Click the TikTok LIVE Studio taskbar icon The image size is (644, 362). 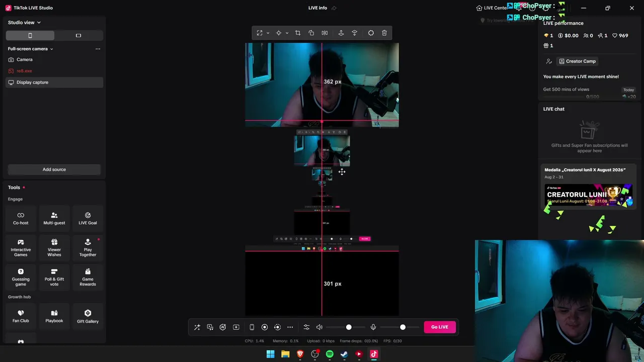pyautogui.click(x=374, y=354)
